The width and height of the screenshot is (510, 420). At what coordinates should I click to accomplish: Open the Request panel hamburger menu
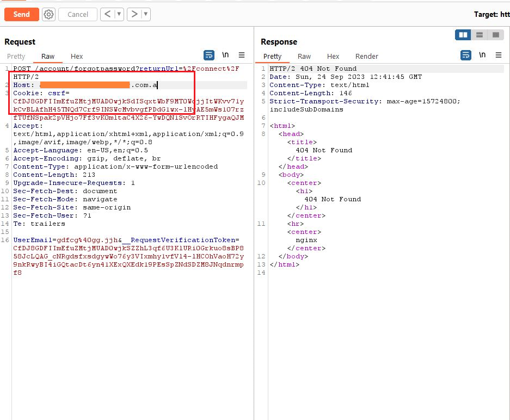click(242, 54)
